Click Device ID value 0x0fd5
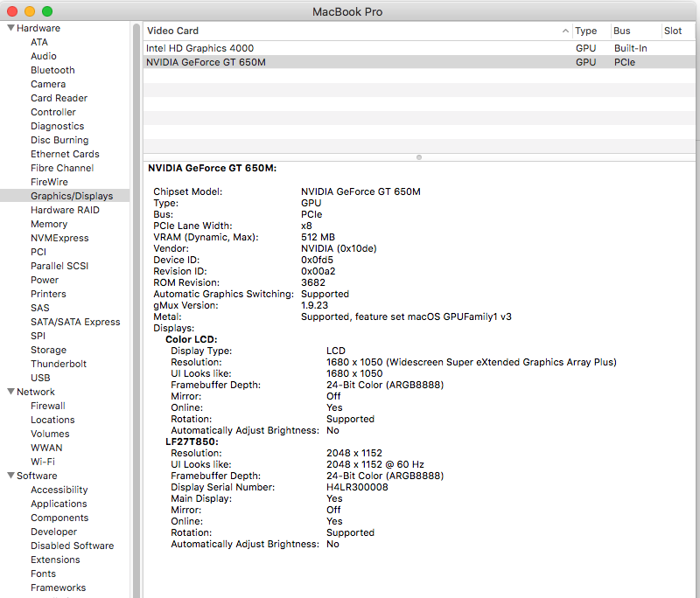This screenshot has height=598, width=700. coord(317,260)
